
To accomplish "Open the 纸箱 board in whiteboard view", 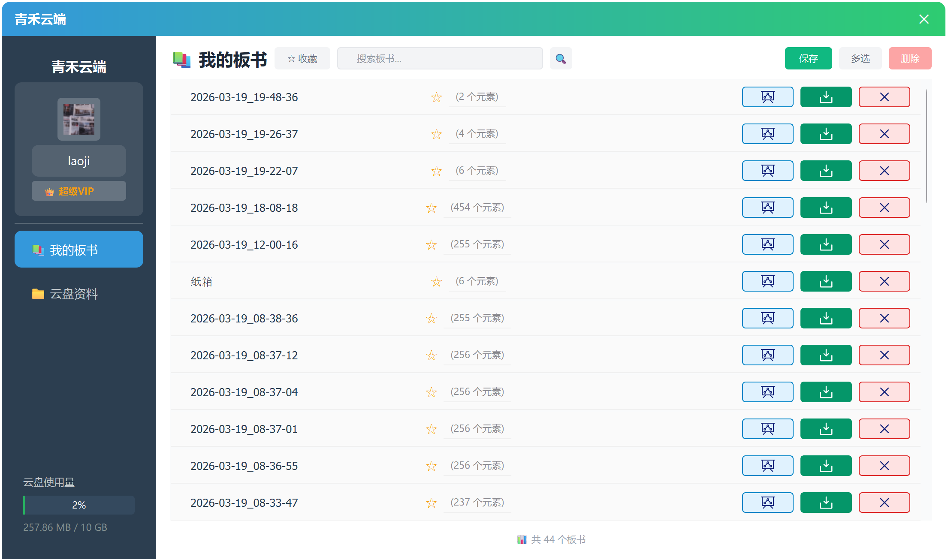I will pos(767,281).
